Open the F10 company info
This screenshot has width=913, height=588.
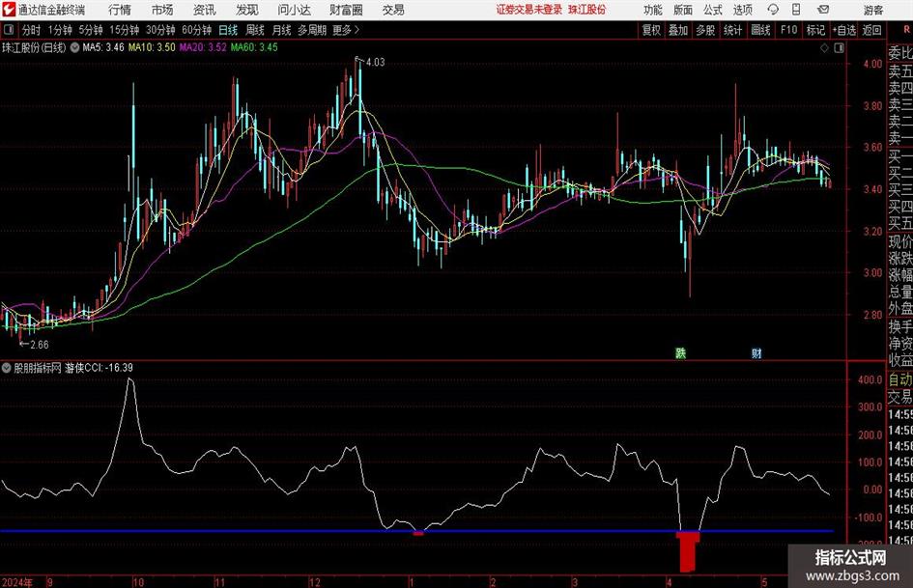(x=789, y=30)
